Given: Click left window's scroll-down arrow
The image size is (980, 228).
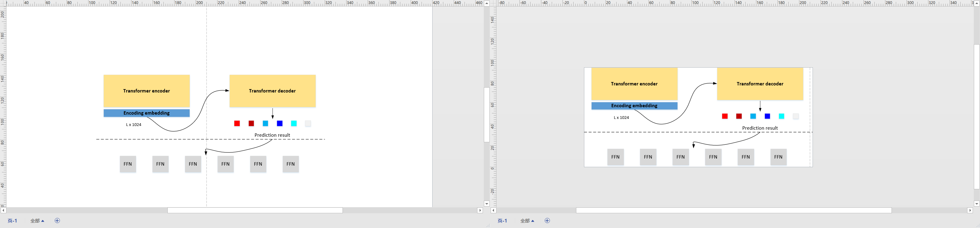Looking at the screenshot, I should (x=487, y=204).
